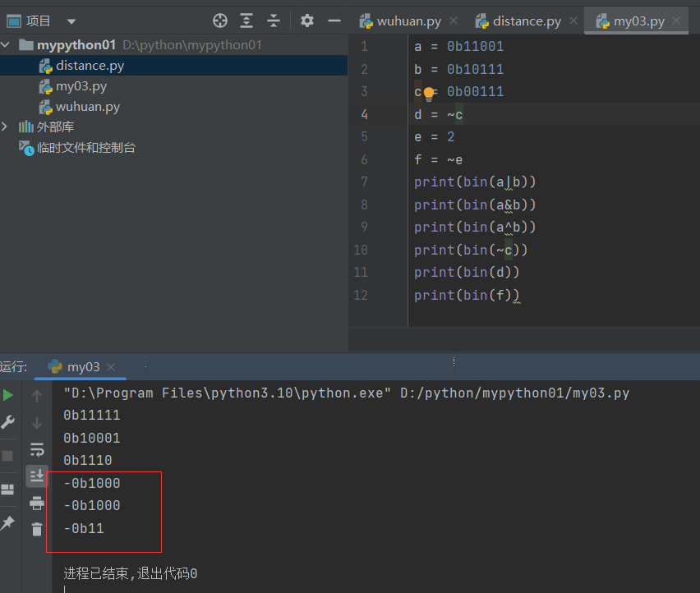The width and height of the screenshot is (700, 593).
Task: Toggle soft-wrap in run console
Action: pos(37,450)
